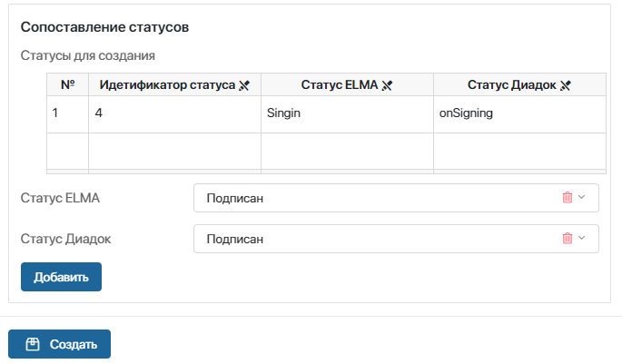The height and width of the screenshot is (364, 622).
Task: Click pin icon in Идетификатор статуса column header
Action: pos(243,86)
